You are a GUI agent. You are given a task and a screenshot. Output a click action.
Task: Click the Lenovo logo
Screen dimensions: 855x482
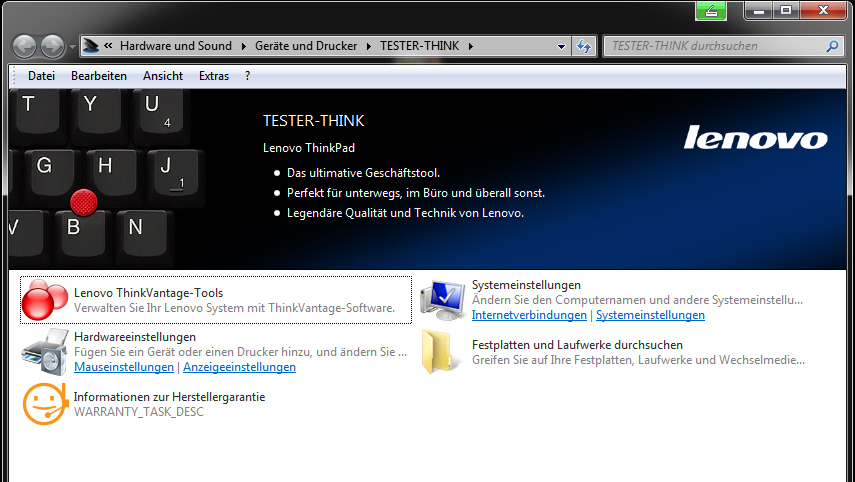tap(756, 137)
